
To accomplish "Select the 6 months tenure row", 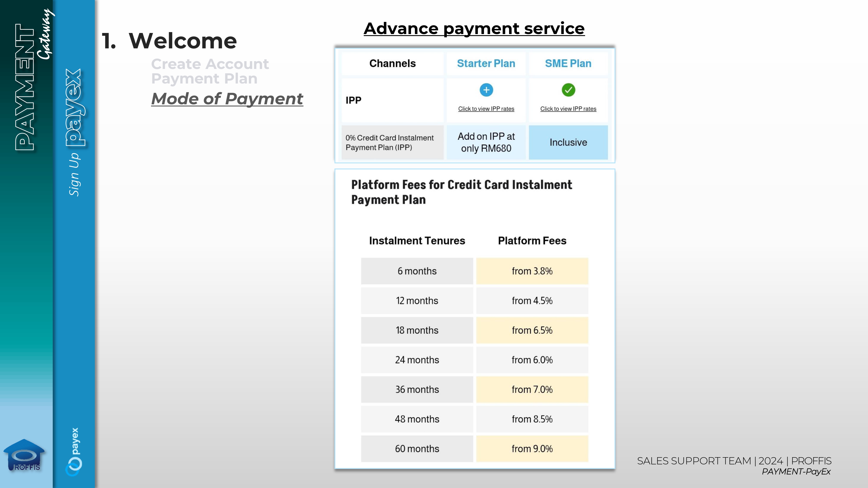I will 417,271.
